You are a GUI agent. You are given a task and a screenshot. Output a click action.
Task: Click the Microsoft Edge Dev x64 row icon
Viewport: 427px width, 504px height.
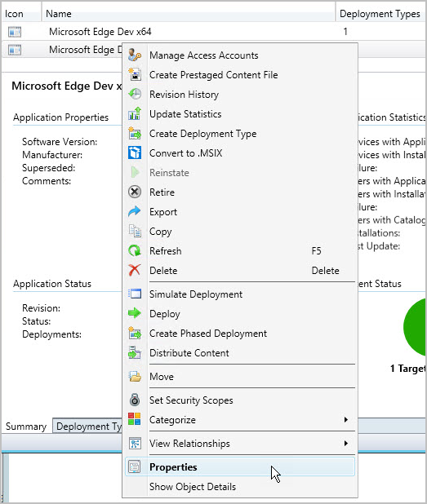tap(15, 32)
